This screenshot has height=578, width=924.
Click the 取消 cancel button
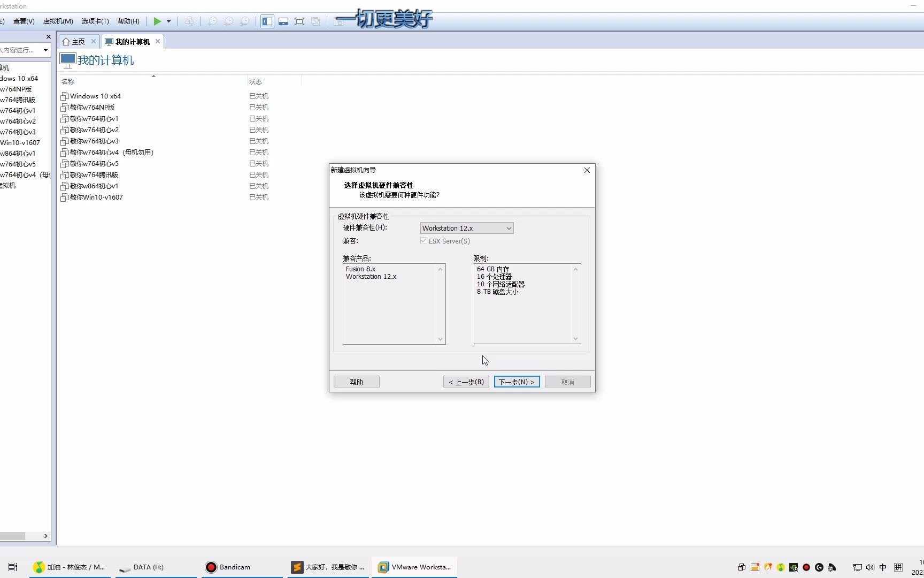click(x=568, y=382)
